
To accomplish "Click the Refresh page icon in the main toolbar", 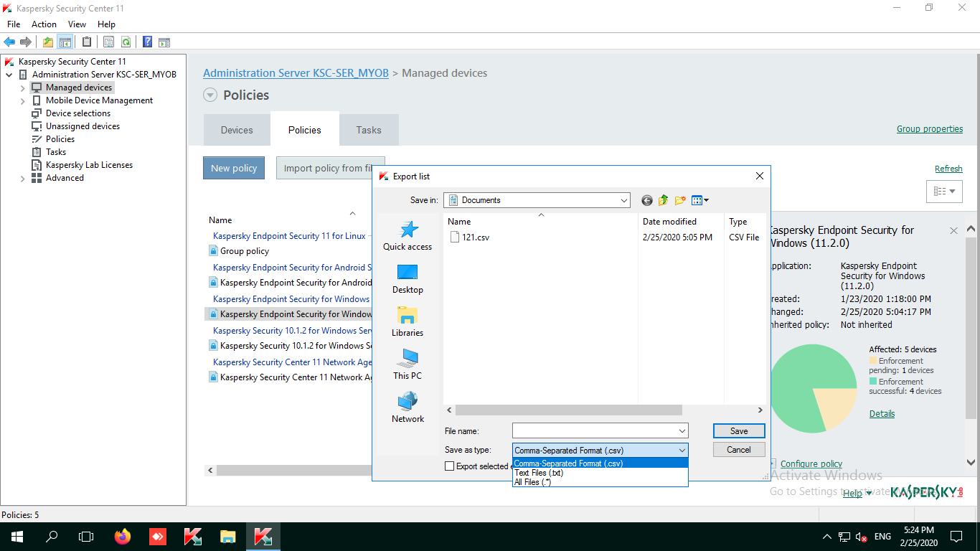I will pyautogui.click(x=126, y=42).
